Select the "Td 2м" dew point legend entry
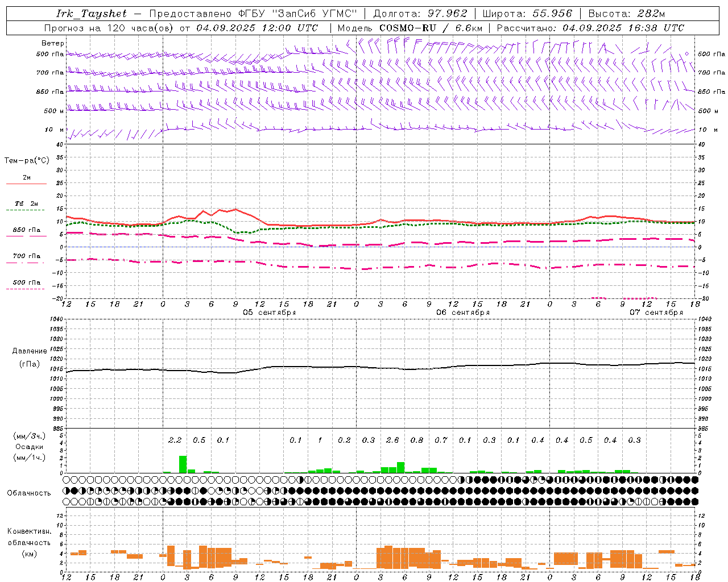Screen dimensions: 728x582 click(27, 203)
